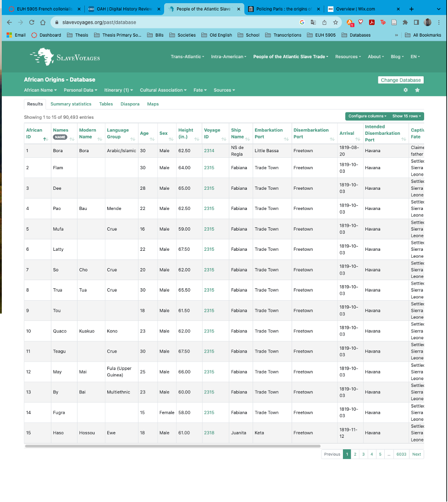Image resolution: width=448 pixels, height=502 pixels.
Task: Click the Dashboard bookmark
Action: click(46, 35)
